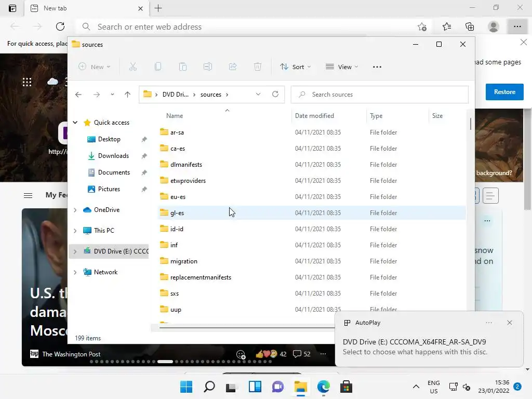The image size is (532, 399).
Task: Click the Type column header
Action: (376, 116)
